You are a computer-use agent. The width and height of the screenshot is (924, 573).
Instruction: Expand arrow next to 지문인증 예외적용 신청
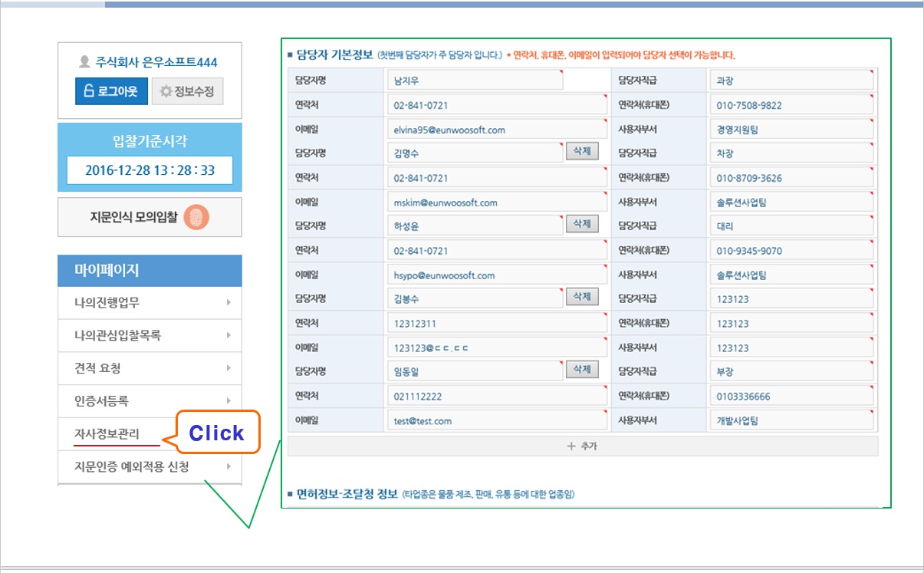pos(229,466)
